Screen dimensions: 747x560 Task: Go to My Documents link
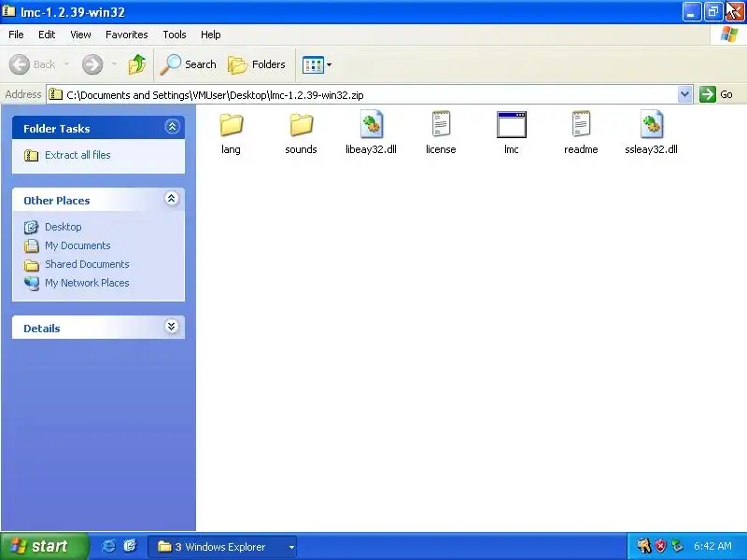[78, 245]
